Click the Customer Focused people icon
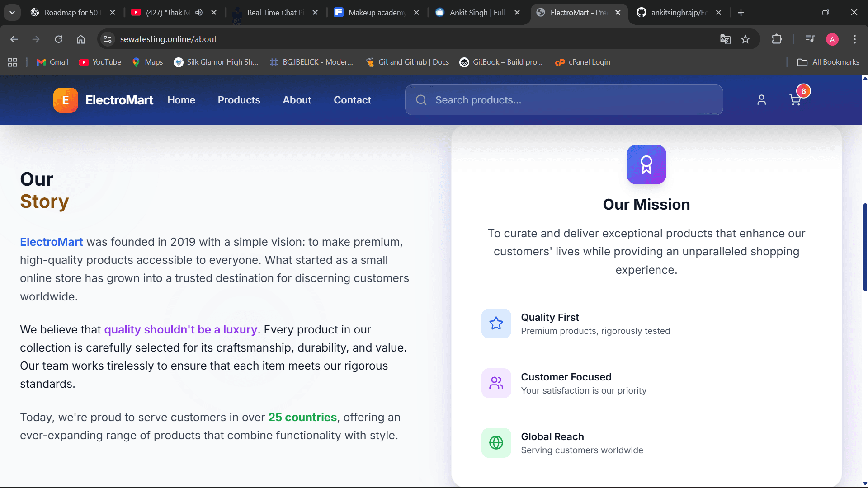The width and height of the screenshot is (868, 488). [496, 383]
